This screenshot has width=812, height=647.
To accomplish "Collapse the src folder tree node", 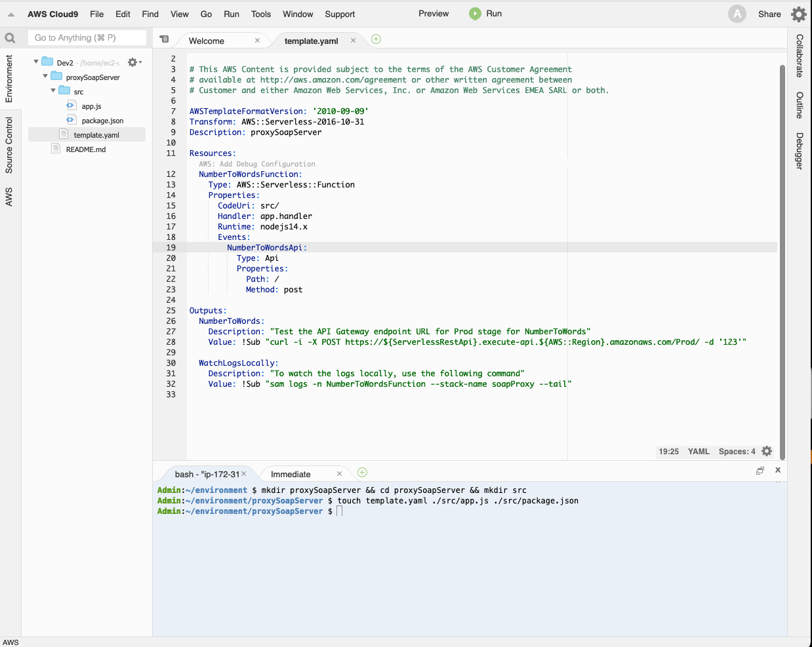I will click(54, 91).
